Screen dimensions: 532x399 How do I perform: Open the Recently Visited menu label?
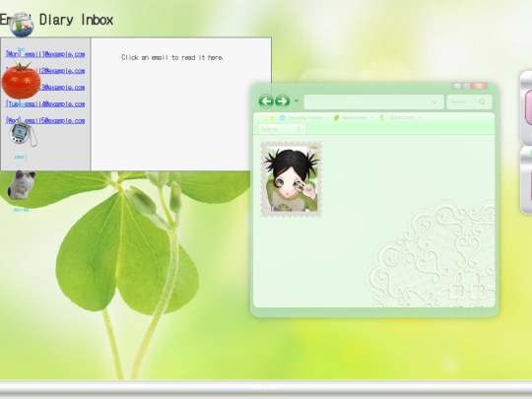tap(304, 118)
